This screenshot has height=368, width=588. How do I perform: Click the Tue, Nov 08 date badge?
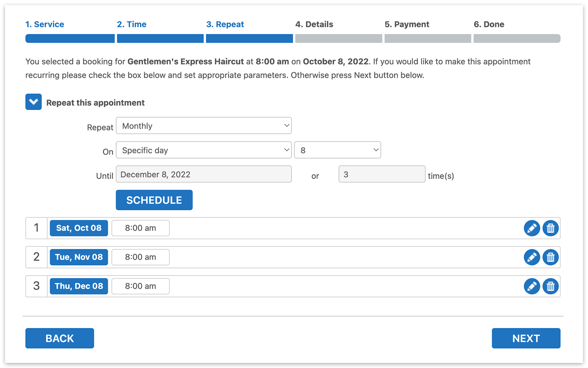(79, 257)
